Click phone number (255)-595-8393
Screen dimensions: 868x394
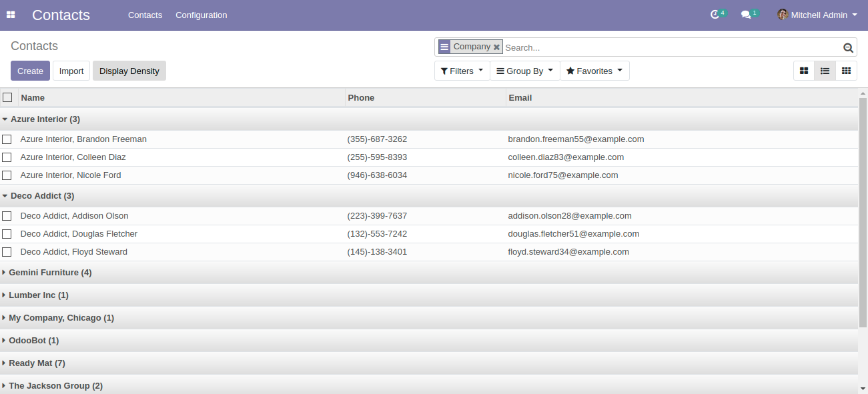point(377,157)
